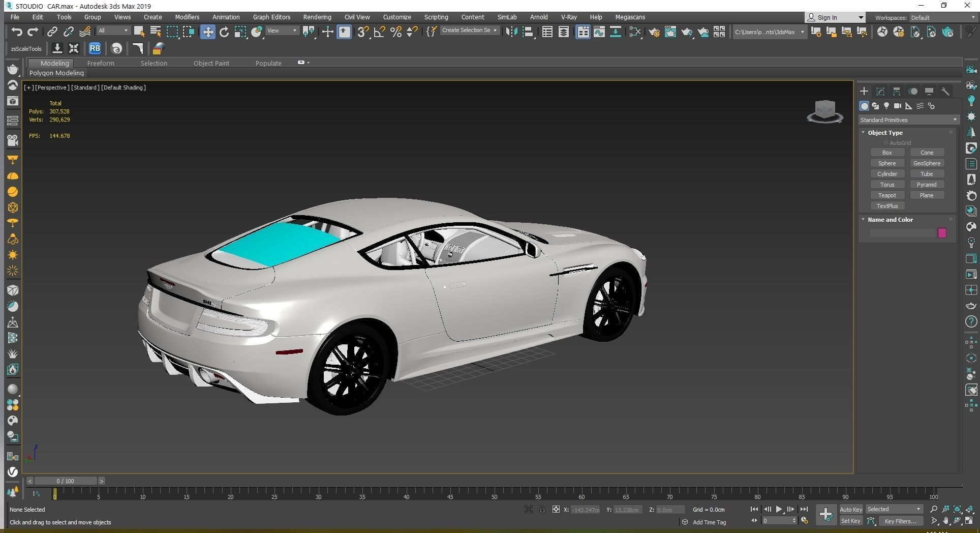
Task: Open the Workspaces Default dropdown
Action: coord(943,17)
